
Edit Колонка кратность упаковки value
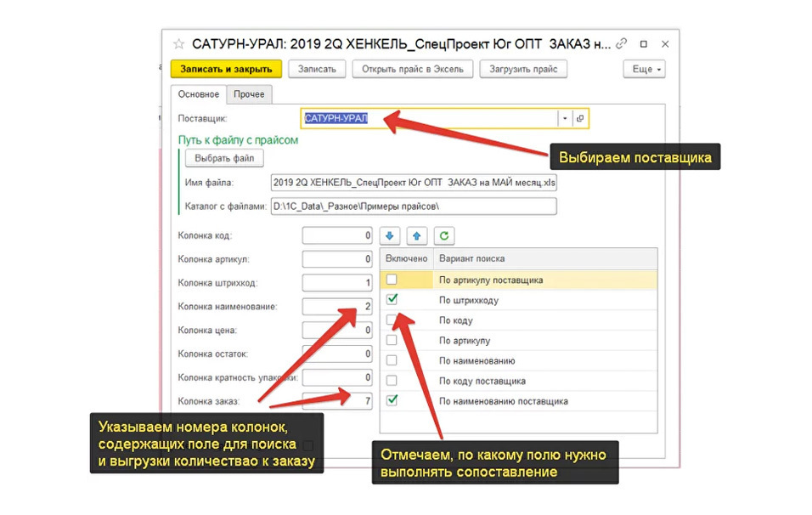[337, 377]
